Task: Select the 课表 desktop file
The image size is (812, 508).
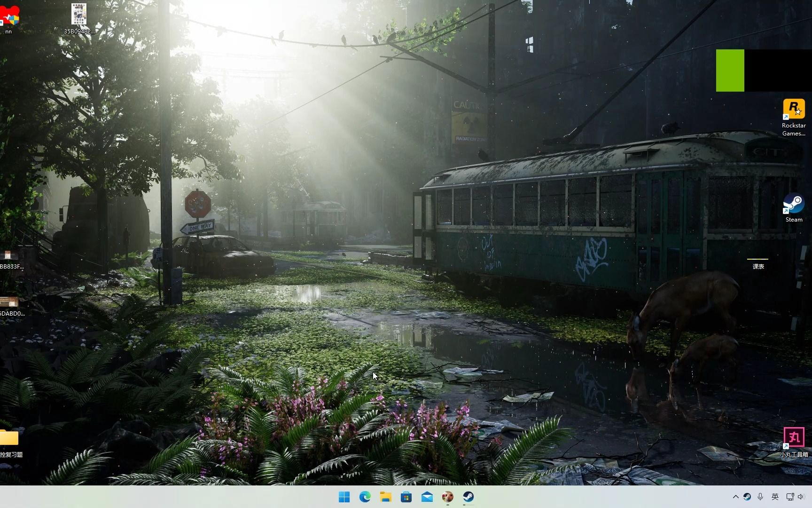Action: click(x=758, y=263)
